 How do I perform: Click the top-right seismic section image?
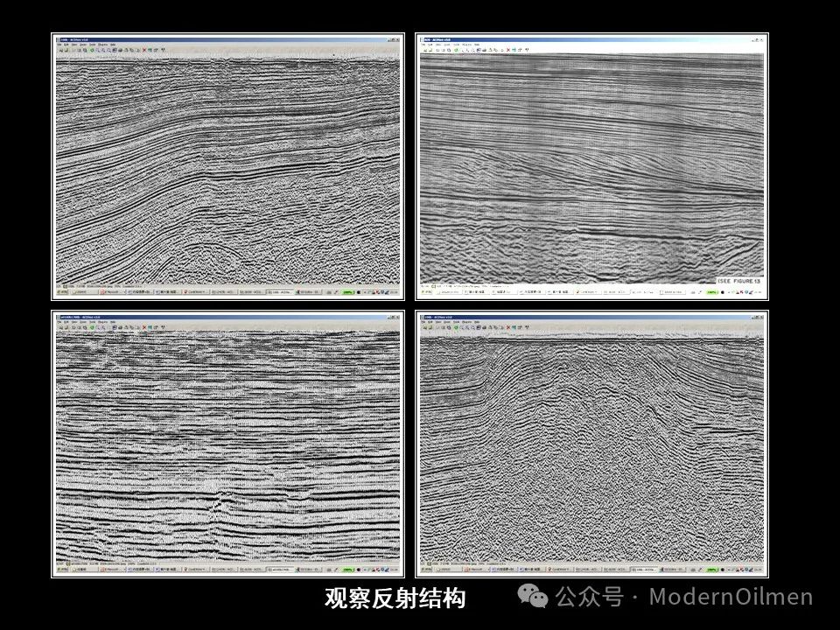click(x=591, y=169)
